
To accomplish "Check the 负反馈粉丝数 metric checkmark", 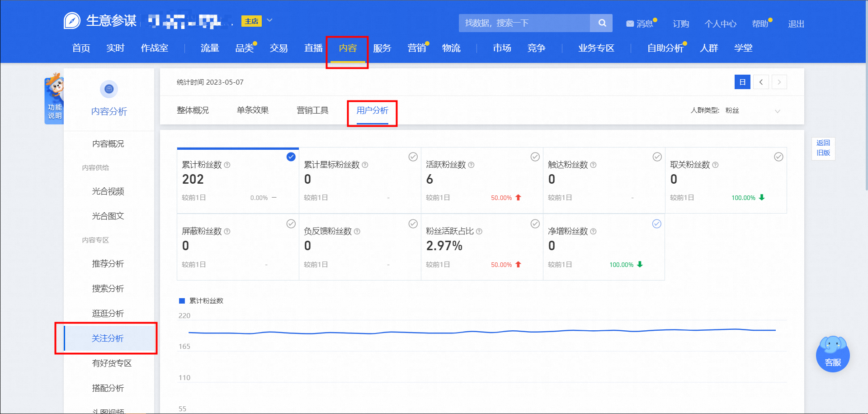I will click(x=413, y=224).
